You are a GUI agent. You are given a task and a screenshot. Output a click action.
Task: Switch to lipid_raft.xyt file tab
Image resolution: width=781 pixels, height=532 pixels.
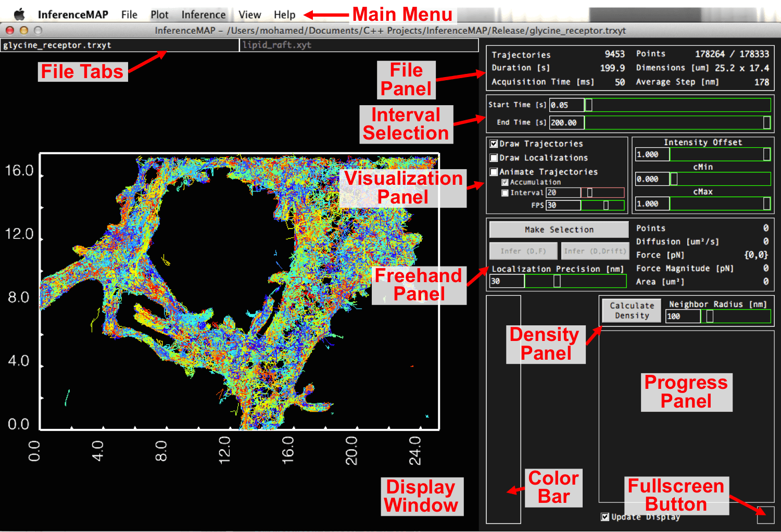click(x=359, y=45)
